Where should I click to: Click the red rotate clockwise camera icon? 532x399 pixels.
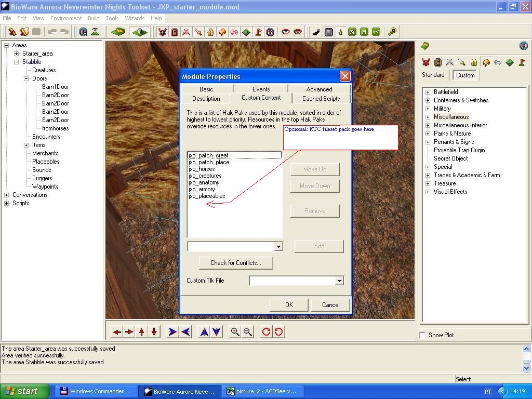point(266,332)
